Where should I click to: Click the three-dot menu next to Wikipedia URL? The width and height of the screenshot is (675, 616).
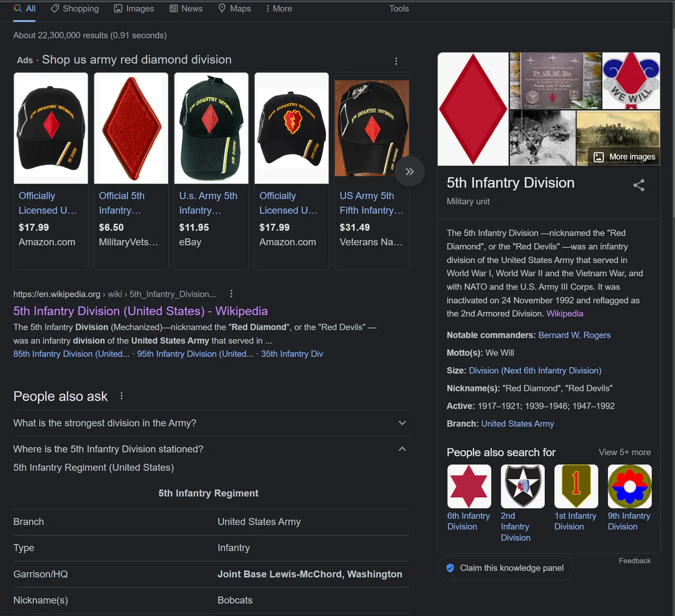coord(231,294)
